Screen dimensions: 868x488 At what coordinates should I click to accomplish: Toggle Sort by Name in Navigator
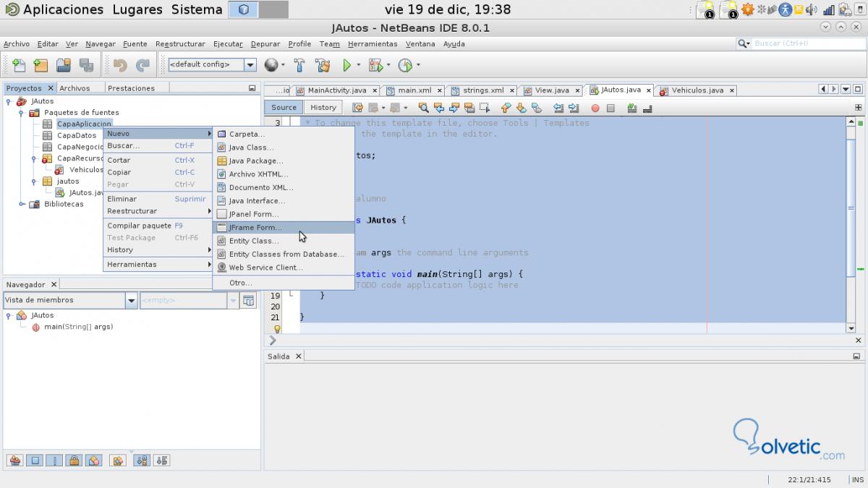(142, 460)
